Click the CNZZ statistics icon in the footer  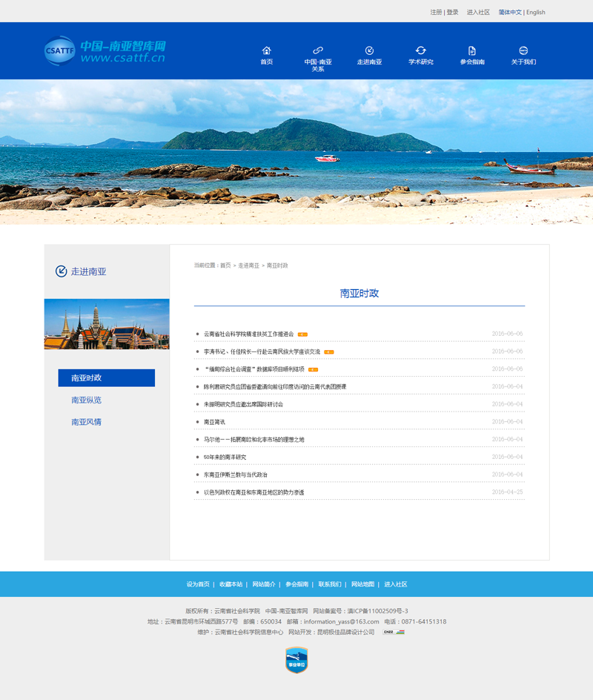point(394,632)
